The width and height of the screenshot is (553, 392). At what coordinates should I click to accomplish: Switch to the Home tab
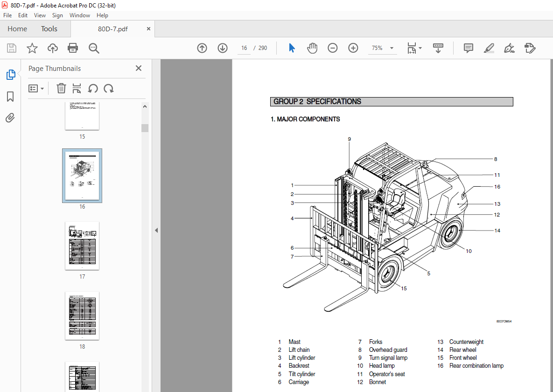(17, 29)
